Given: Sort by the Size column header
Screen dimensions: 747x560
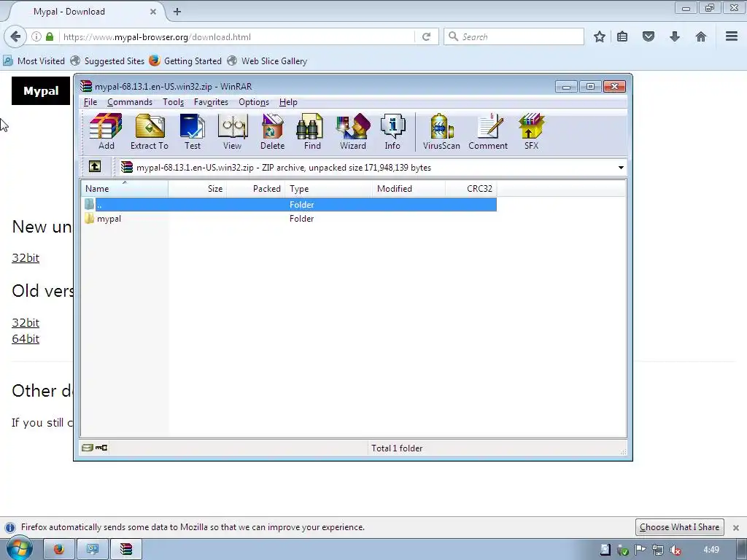Looking at the screenshot, I should (x=197, y=189).
